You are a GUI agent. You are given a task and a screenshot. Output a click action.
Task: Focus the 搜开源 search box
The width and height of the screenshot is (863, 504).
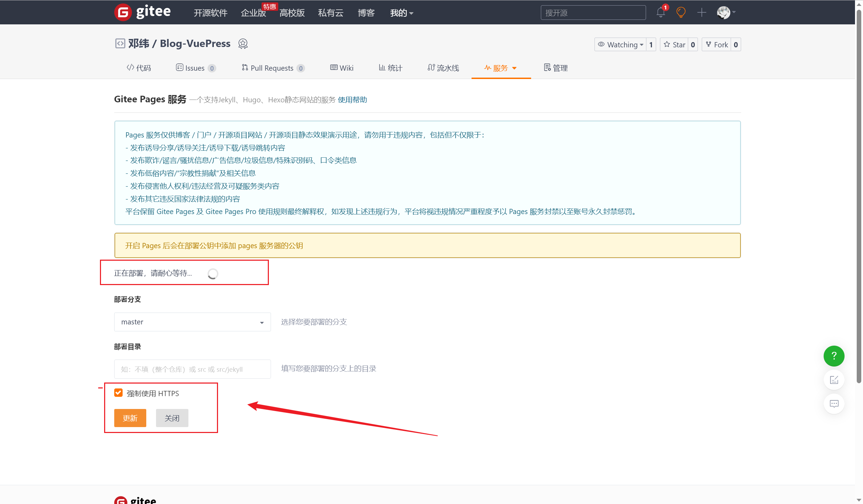point(593,13)
